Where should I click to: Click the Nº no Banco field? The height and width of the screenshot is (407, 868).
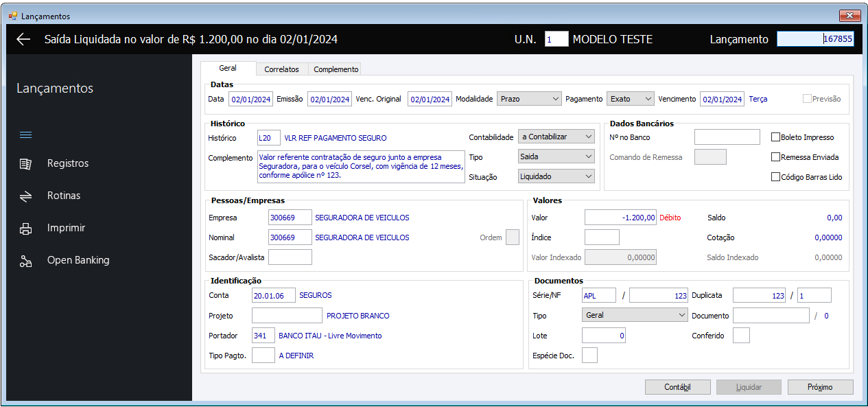point(727,137)
